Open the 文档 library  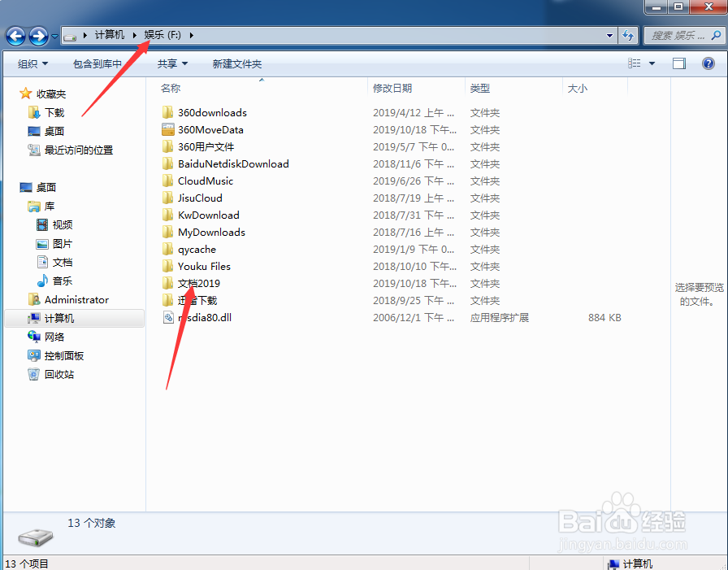[x=63, y=263]
